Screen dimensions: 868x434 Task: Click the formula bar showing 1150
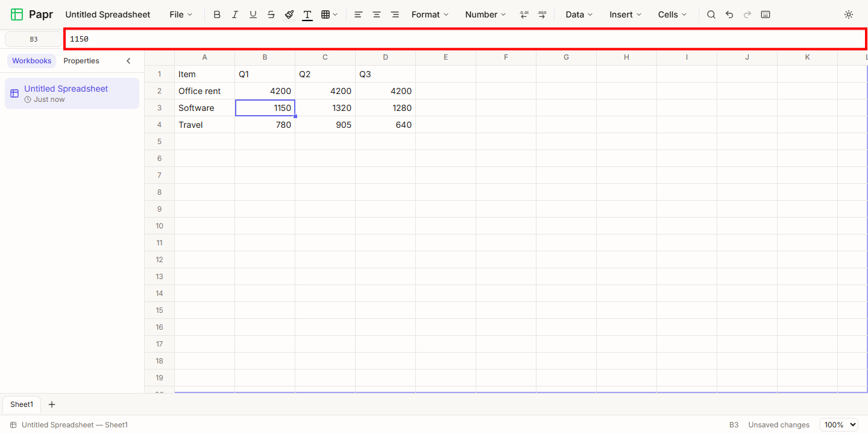[465, 39]
